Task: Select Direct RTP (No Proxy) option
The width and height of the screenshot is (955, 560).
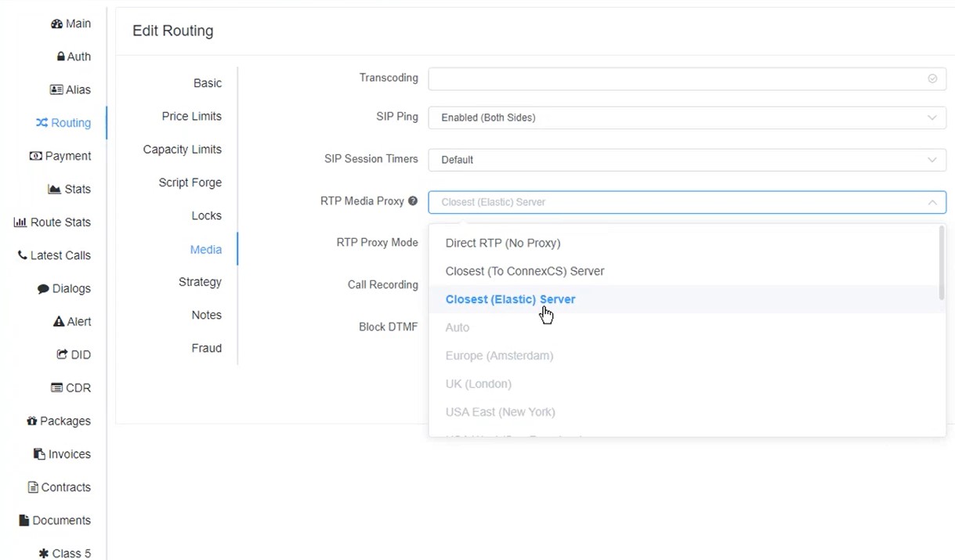Action: [x=503, y=243]
